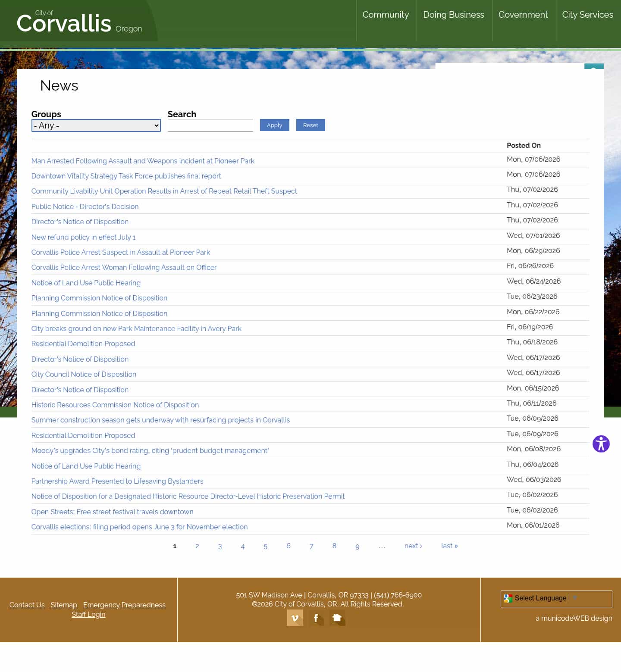The image size is (621, 672).
Task: Go to page 3 of news
Action: tap(220, 546)
